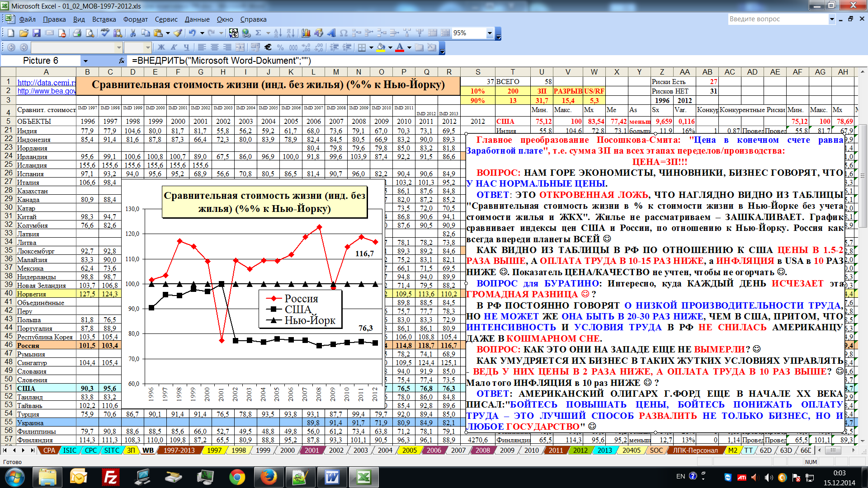
Task: Open the http://www.bea.gov link in cell A2
Action: coord(46,91)
